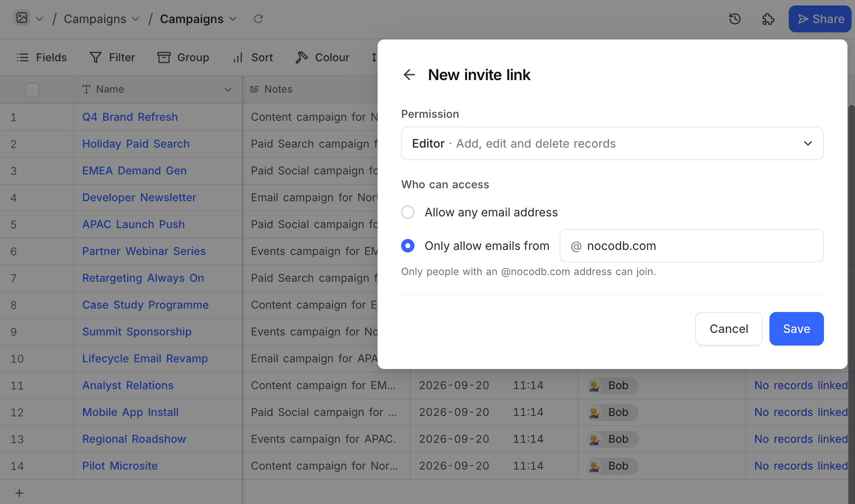Viewport: 855px width, 504px height.
Task: Click the row height icon in the toolbar
Action: click(x=374, y=57)
